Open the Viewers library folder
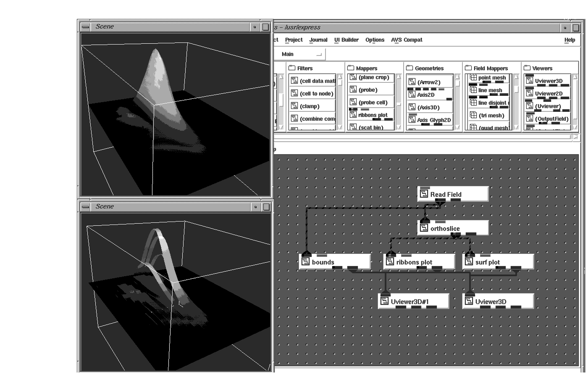 tap(527, 68)
